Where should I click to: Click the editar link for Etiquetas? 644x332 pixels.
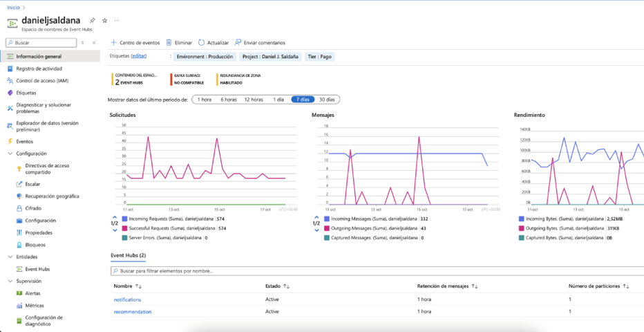(138, 56)
